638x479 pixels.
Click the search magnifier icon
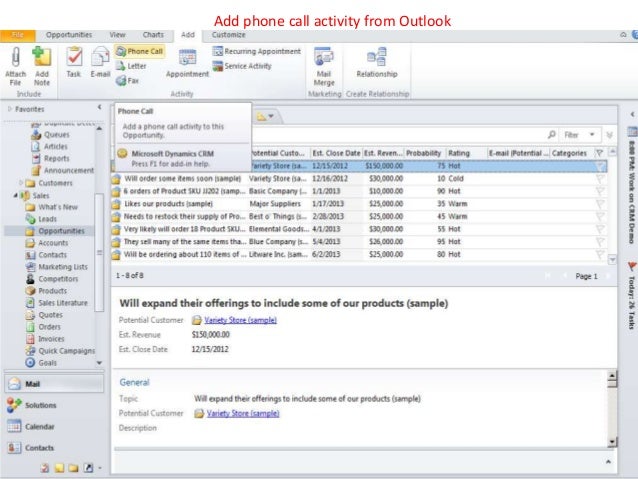(551, 134)
